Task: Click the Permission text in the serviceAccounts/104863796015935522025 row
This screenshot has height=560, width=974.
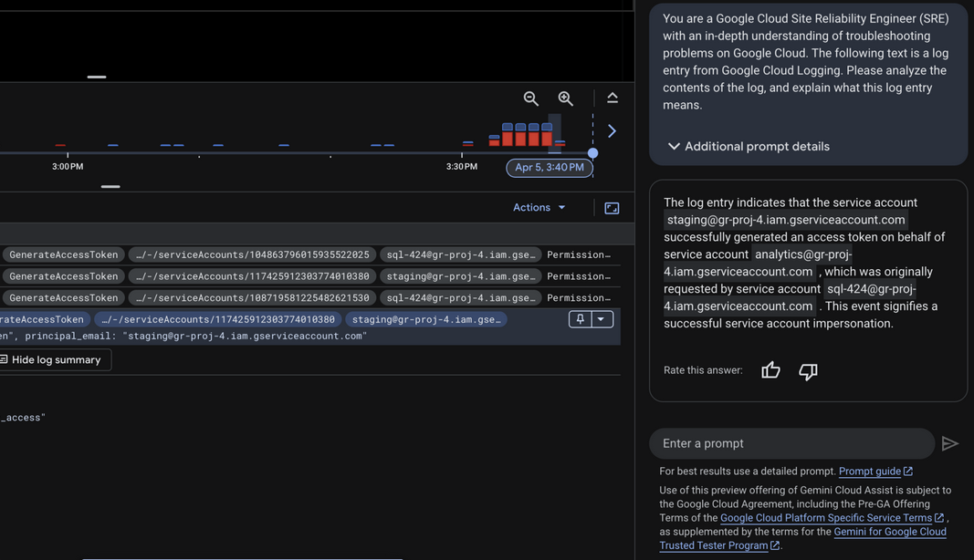Action: coord(579,255)
